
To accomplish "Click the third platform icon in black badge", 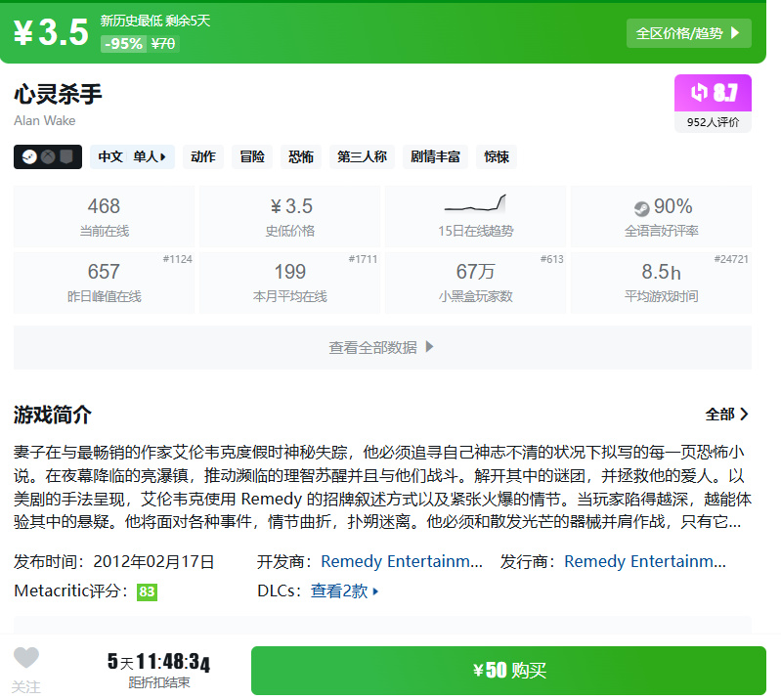I will (66, 157).
